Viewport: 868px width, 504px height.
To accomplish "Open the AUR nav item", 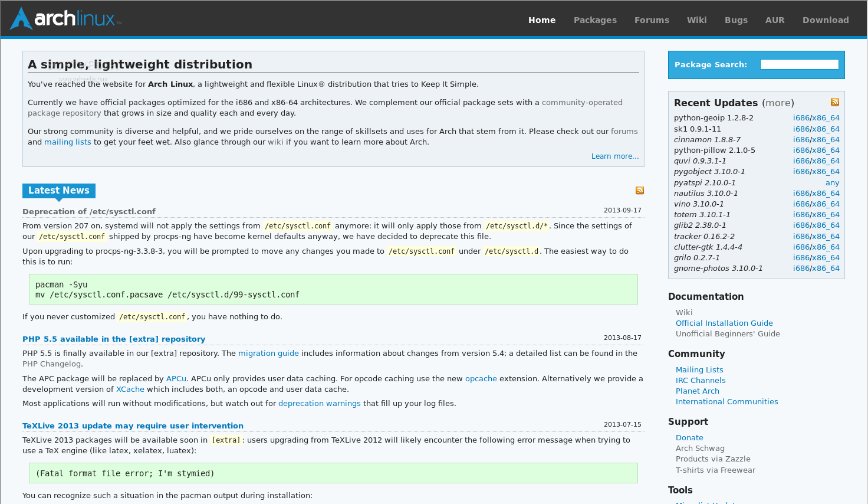I will click(775, 20).
